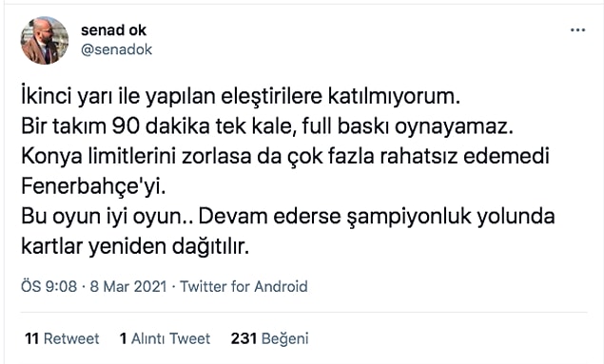Select the line beginning İkinci yarı ile

241,97
